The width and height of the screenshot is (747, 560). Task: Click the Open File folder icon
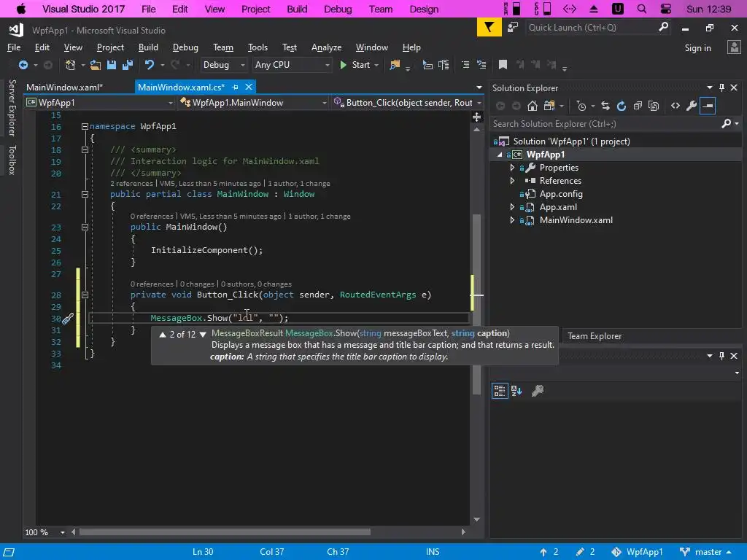click(96, 65)
